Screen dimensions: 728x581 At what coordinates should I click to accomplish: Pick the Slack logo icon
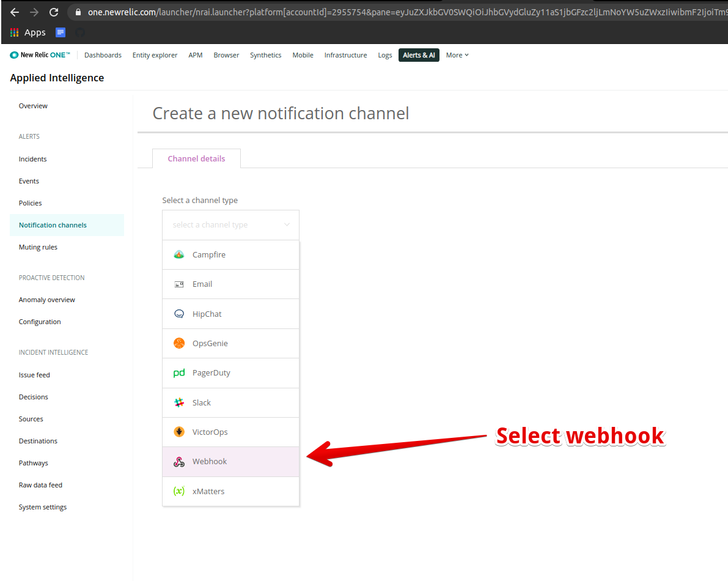(178, 402)
